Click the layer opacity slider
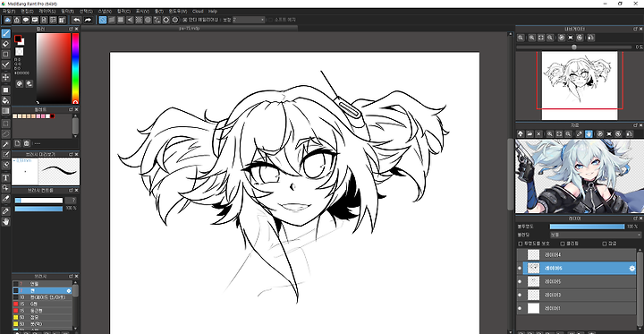This screenshot has height=334, width=644. [x=587, y=227]
